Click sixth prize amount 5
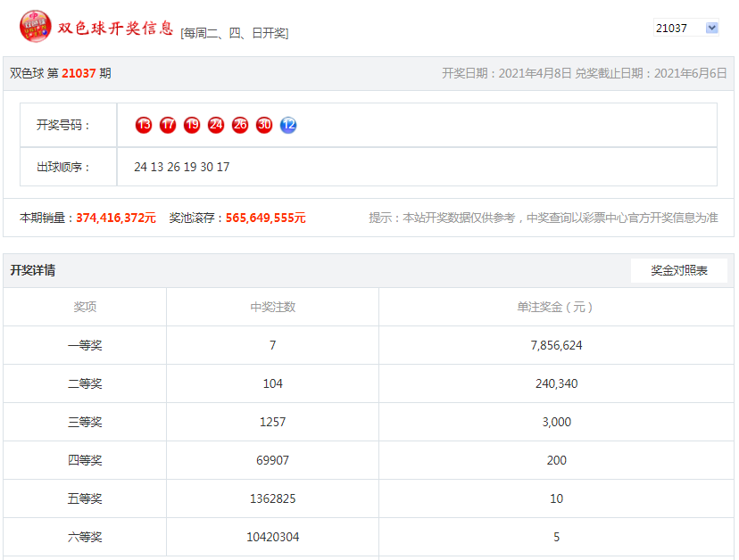Viewport: 739px width, 560px height. [557, 537]
